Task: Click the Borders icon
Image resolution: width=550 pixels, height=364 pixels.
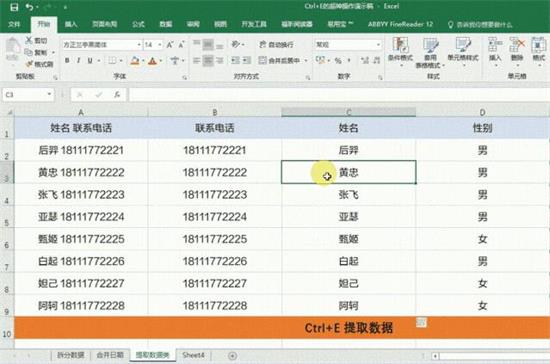Action: [x=112, y=61]
